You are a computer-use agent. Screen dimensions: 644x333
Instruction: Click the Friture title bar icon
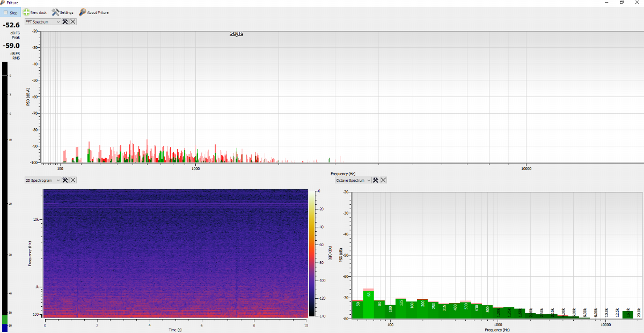(3, 3)
